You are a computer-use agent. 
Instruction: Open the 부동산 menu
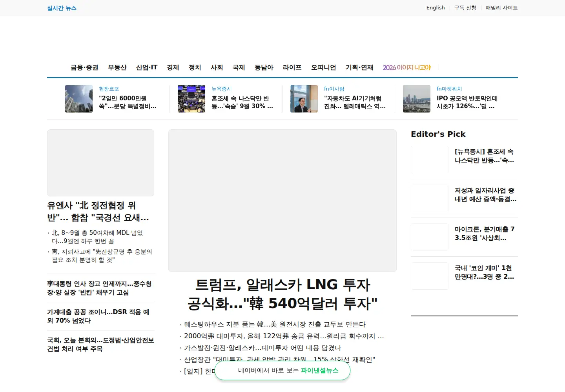pyautogui.click(x=117, y=67)
